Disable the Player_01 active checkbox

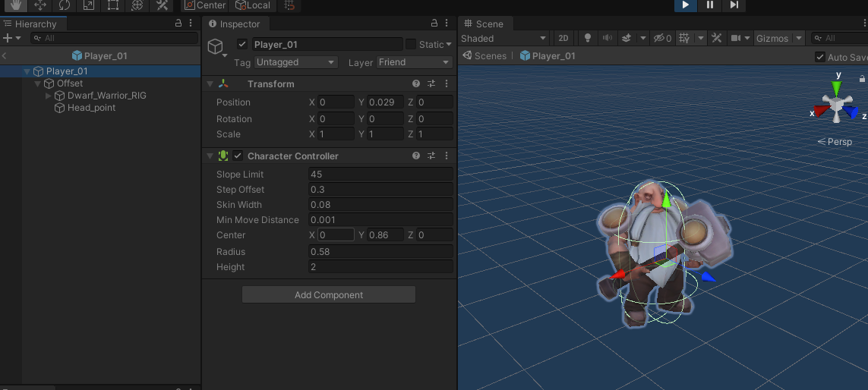(x=242, y=44)
